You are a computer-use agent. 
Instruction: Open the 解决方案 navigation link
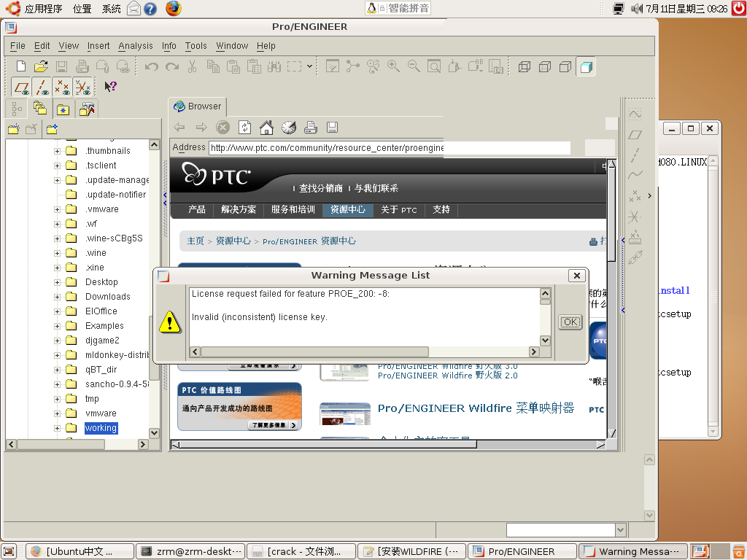pyautogui.click(x=239, y=210)
